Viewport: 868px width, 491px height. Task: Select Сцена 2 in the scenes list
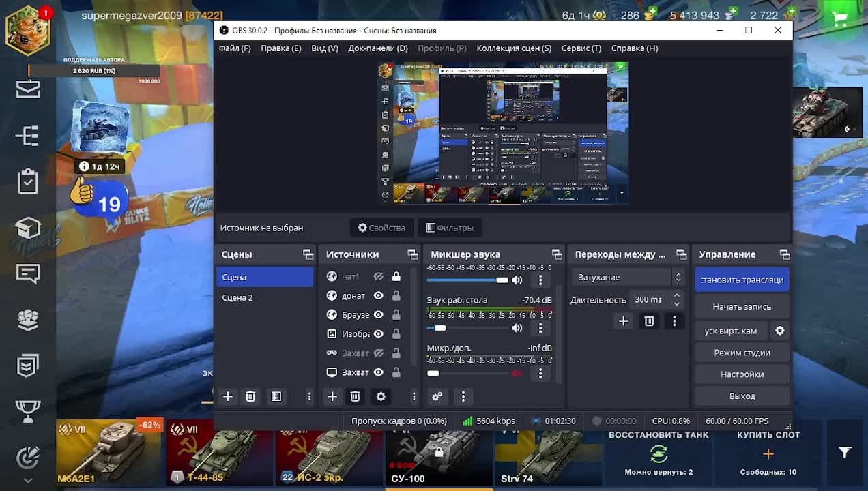click(x=265, y=297)
